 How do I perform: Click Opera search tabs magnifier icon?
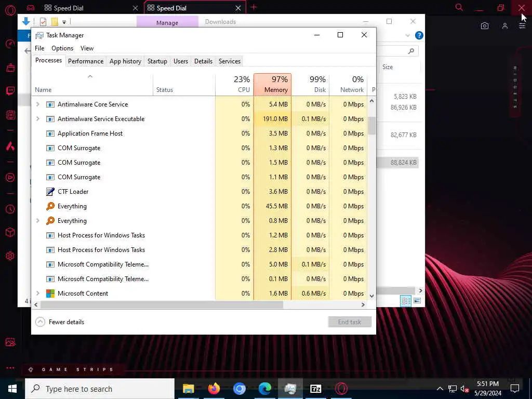click(459, 7)
